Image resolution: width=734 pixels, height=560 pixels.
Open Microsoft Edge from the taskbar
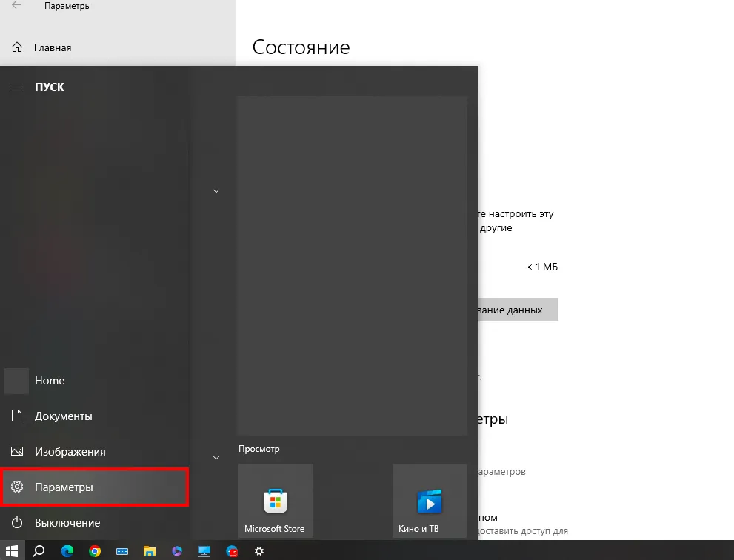pyautogui.click(x=67, y=551)
